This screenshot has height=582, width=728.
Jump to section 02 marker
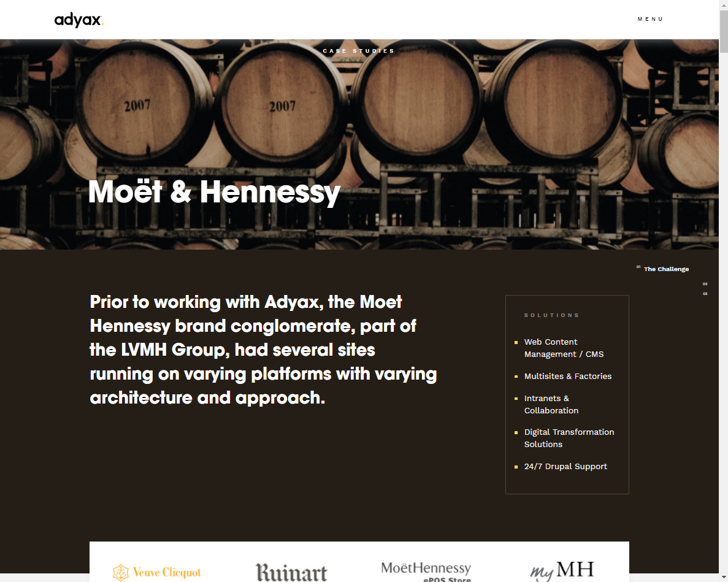tap(705, 284)
